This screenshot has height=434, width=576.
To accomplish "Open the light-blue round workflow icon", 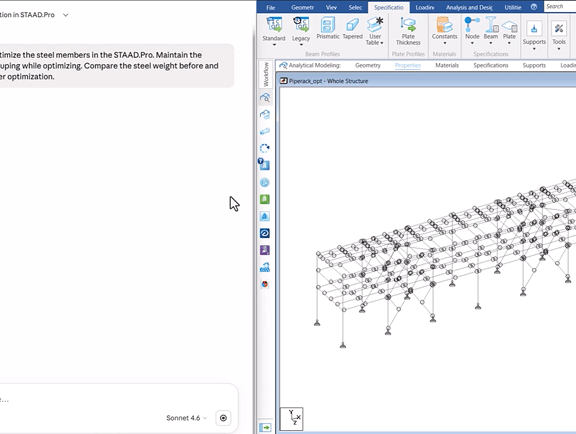I will click(265, 182).
